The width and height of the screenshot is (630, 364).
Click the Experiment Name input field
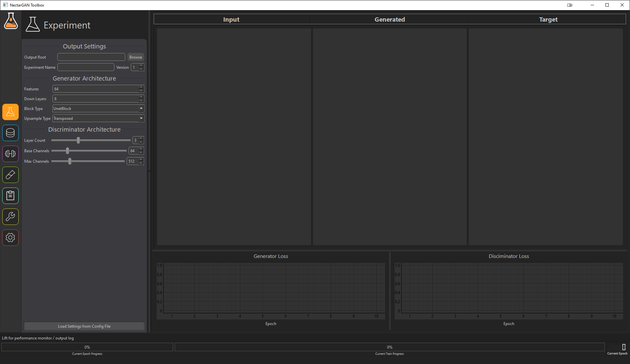(x=86, y=67)
